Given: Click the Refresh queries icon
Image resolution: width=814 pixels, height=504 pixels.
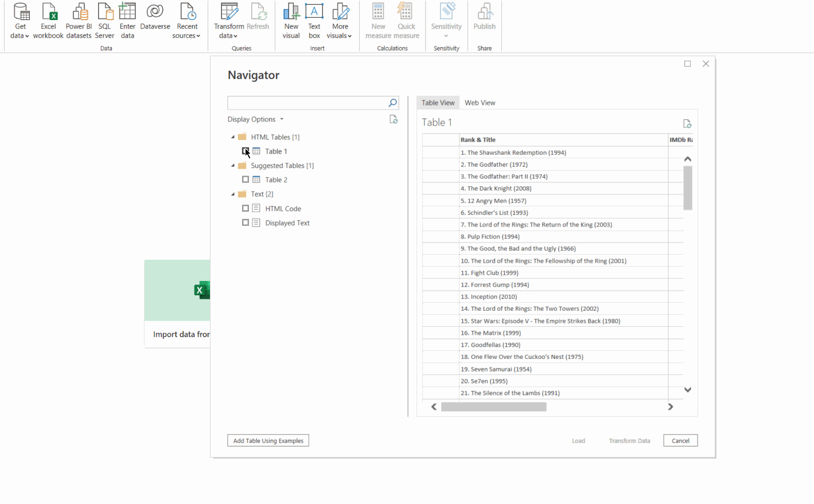Looking at the screenshot, I should click(x=258, y=17).
